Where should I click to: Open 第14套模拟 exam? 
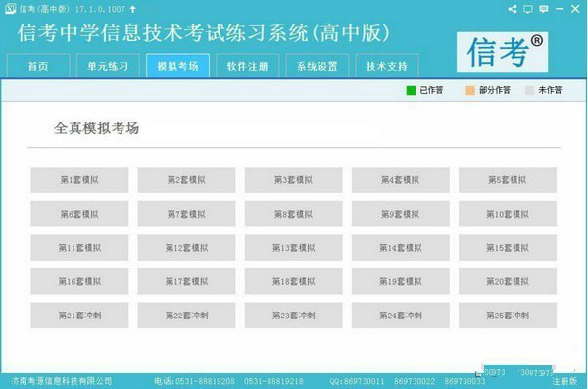pyautogui.click(x=401, y=248)
